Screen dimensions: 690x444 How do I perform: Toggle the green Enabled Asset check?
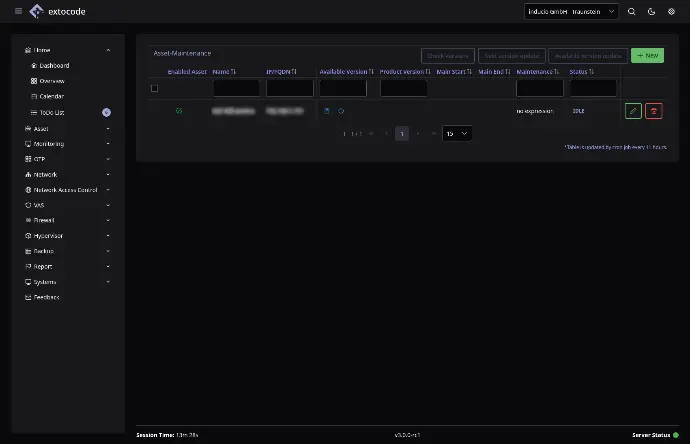point(179,111)
